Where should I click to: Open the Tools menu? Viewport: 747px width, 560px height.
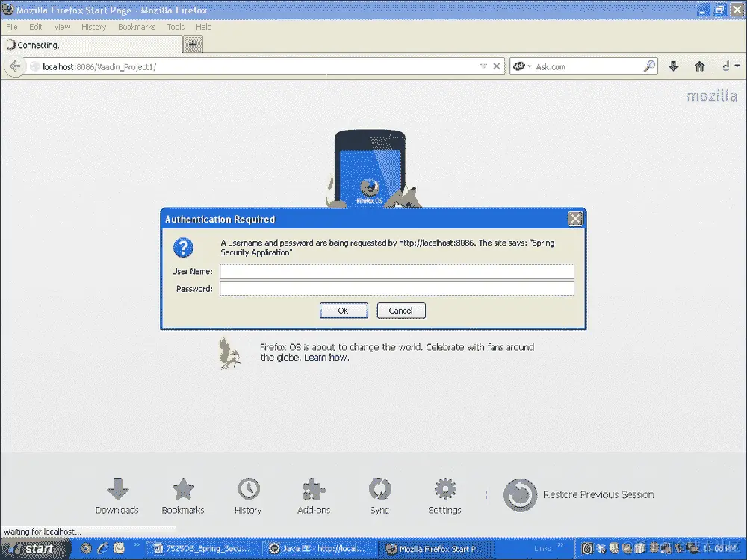pyautogui.click(x=176, y=27)
